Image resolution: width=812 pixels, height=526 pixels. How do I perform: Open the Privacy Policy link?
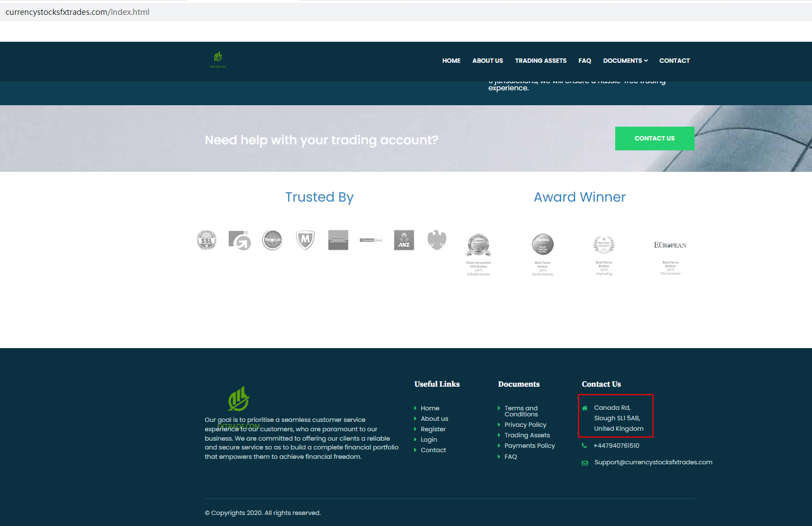[525, 425]
